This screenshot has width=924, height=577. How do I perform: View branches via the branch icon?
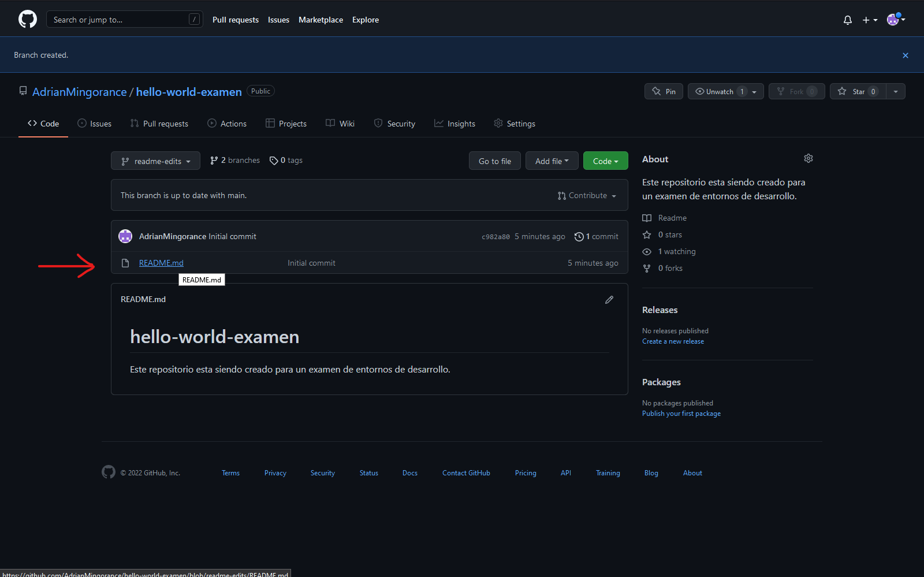(x=214, y=160)
